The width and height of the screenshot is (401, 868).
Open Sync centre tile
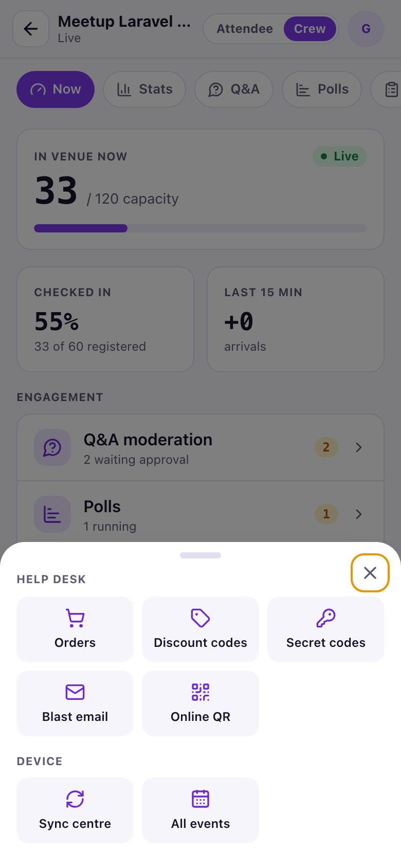pos(75,810)
